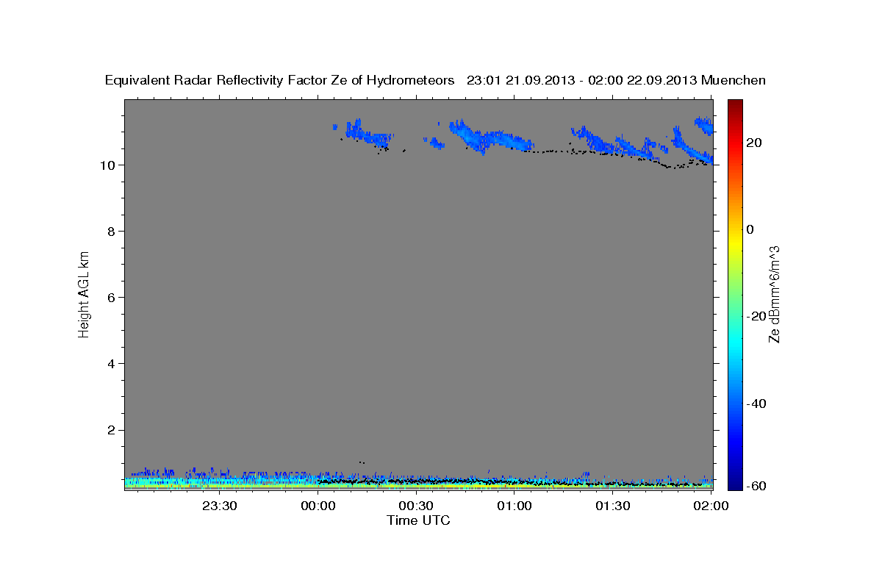This screenshot has width=882, height=588.
Task: Click the '00:00' time tick label
Action: (x=318, y=506)
